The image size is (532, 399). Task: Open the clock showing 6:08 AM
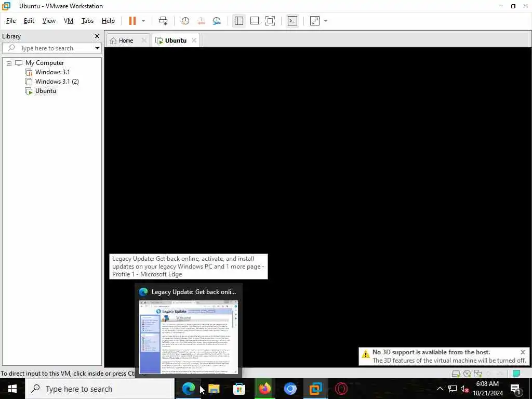click(x=487, y=389)
